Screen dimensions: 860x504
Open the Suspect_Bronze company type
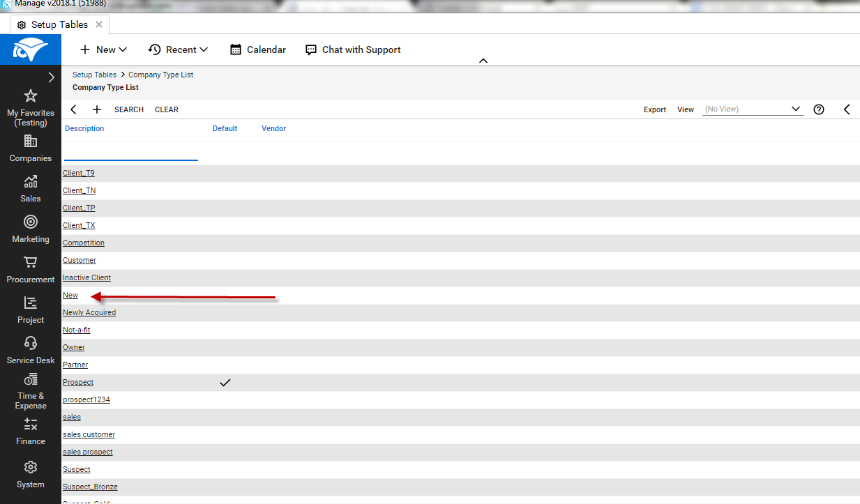pos(91,487)
